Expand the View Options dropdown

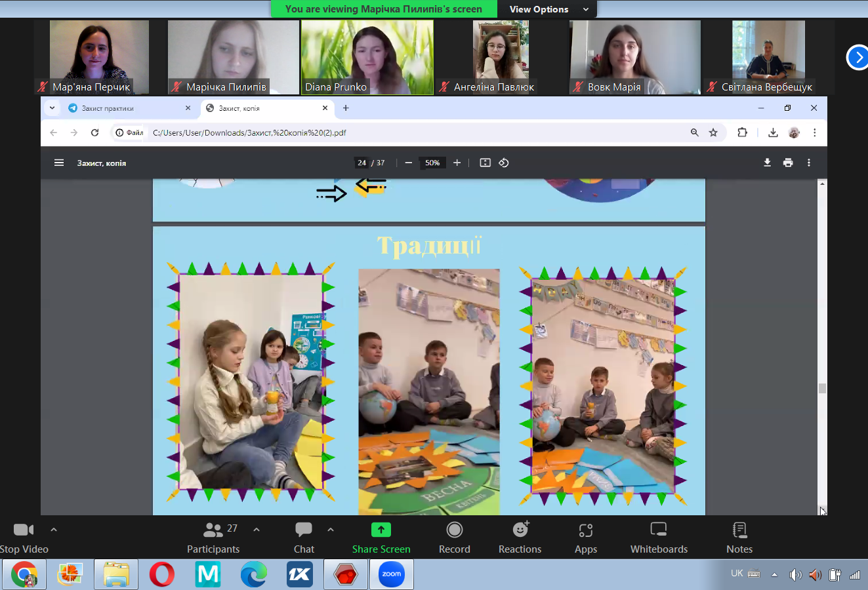click(x=548, y=9)
